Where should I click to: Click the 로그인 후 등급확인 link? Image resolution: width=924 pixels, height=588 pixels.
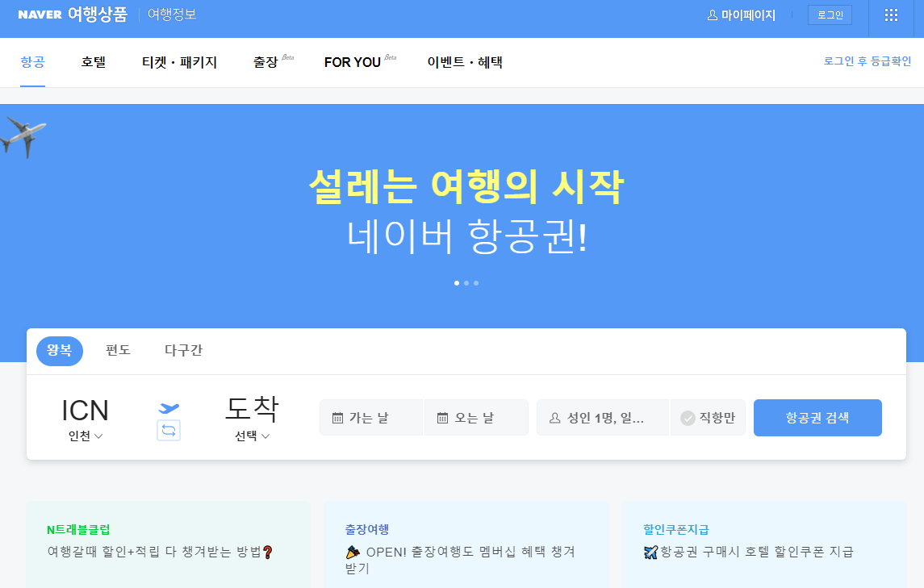click(x=868, y=61)
